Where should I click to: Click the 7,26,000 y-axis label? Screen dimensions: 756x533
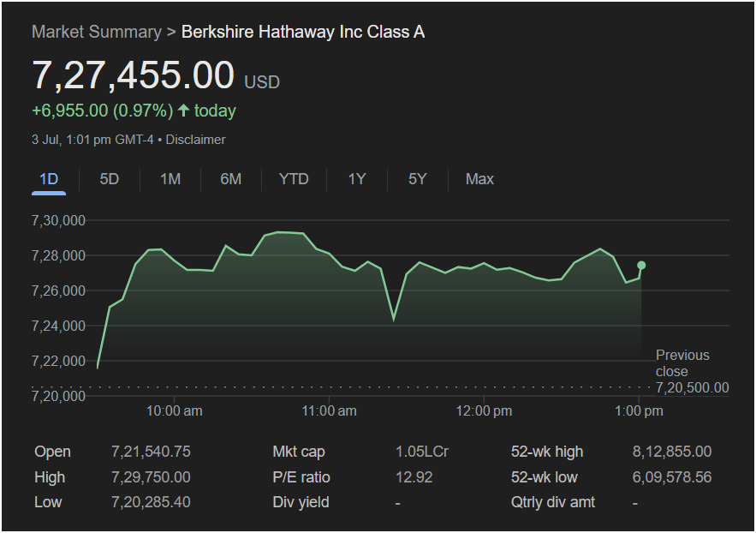pos(58,290)
